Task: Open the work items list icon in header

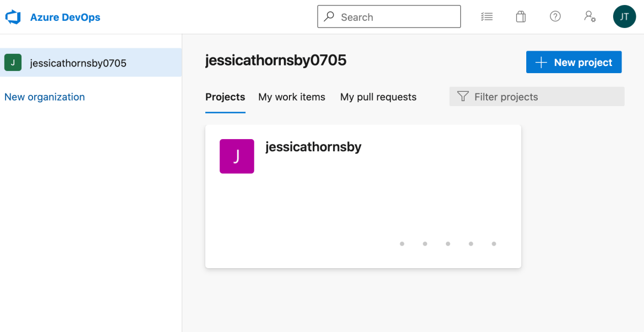Action: (x=487, y=17)
